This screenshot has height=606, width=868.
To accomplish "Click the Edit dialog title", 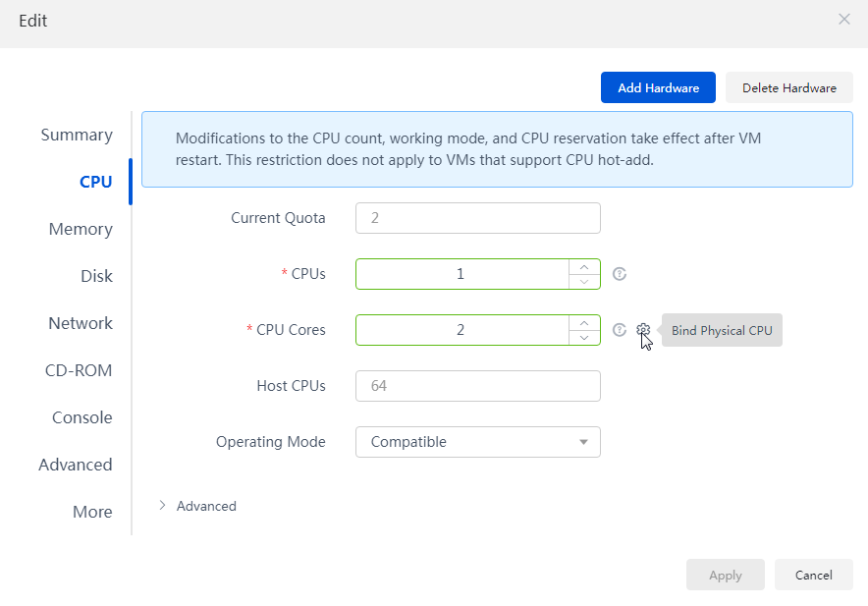I will pyautogui.click(x=33, y=21).
